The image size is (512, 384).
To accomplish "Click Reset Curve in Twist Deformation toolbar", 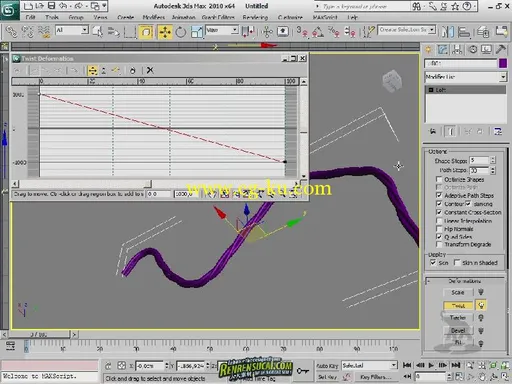I will [132, 70].
